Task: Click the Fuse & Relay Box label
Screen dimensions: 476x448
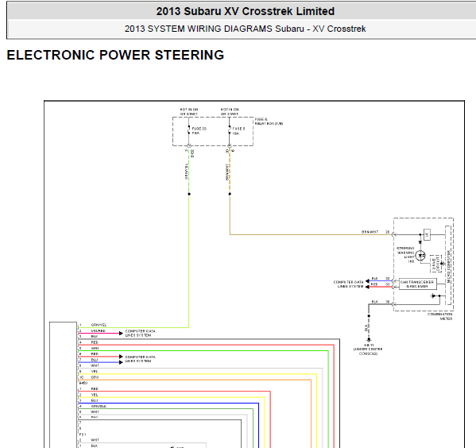Action: tap(269, 122)
